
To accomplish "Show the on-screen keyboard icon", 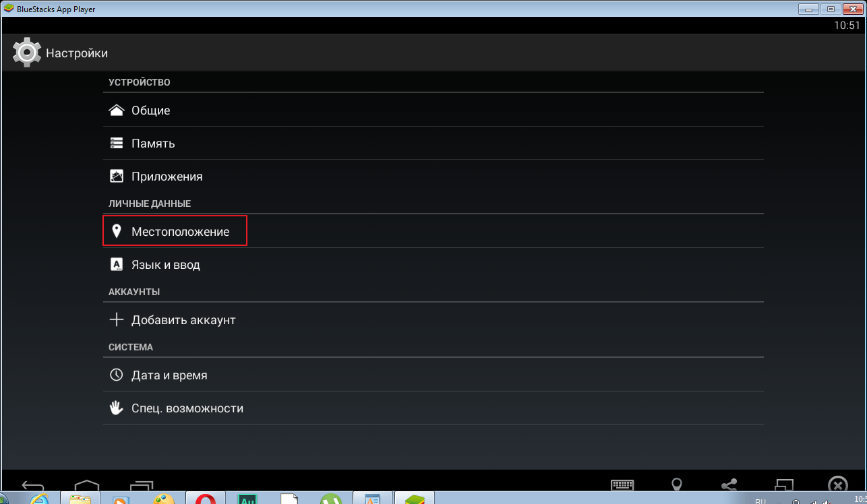I will pyautogui.click(x=622, y=485).
